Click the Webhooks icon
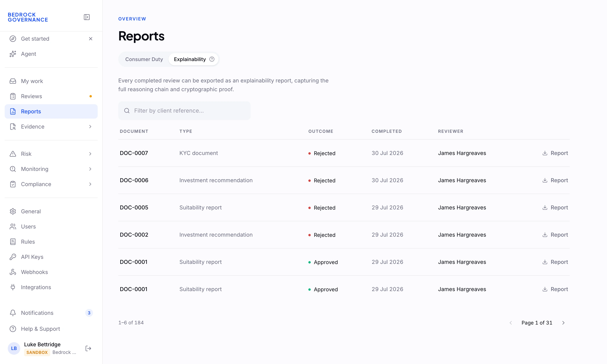Image resolution: width=607 pixels, height=364 pixels. [13, 272]
